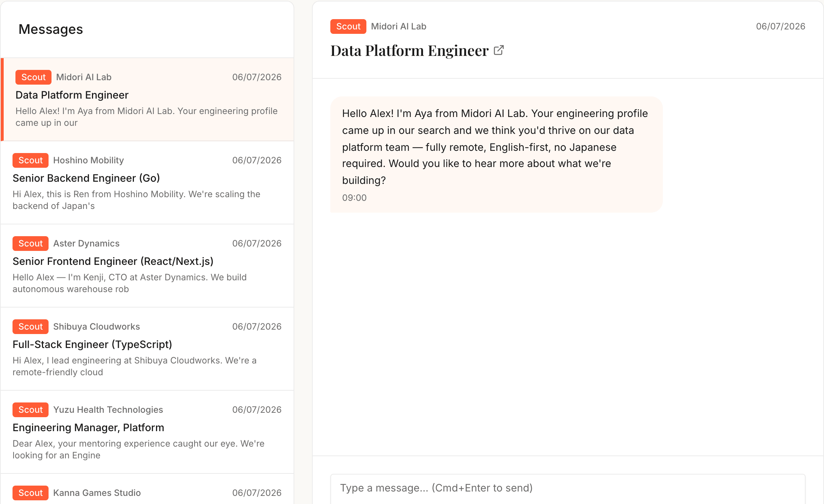Click the Hoshino Mobility message preview text
This screenshot has height=504, width=824.
[x=136, y=200]
